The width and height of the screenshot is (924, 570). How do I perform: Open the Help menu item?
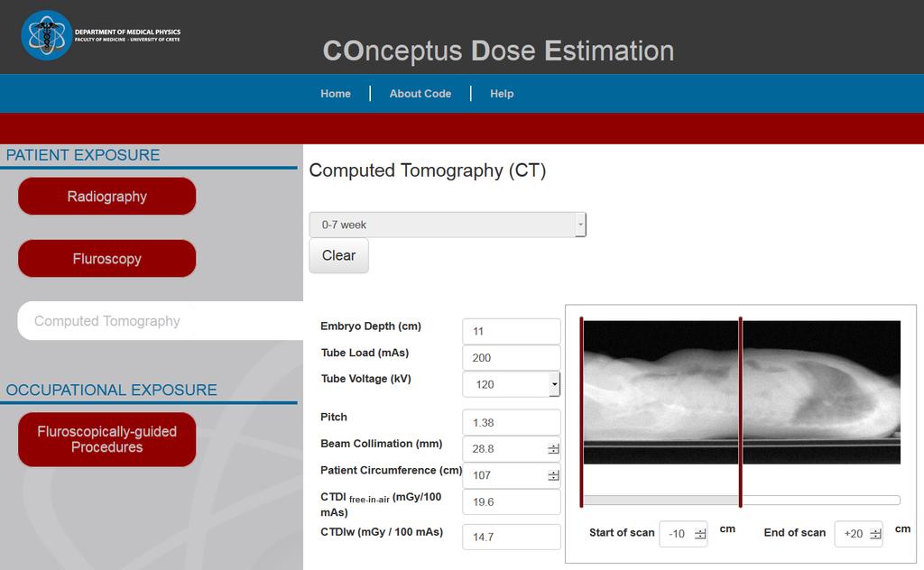(502, 94)
